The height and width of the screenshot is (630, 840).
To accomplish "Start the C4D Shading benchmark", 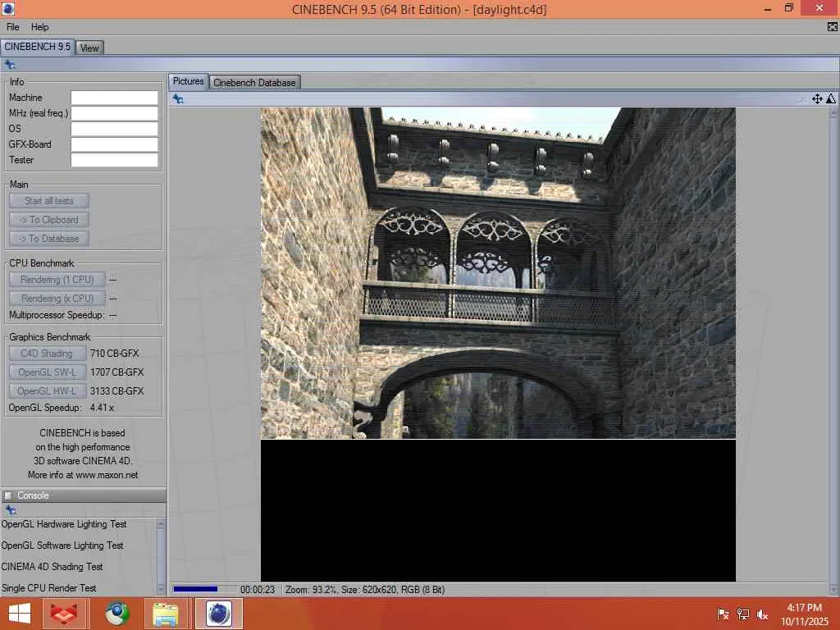I will 47,354.
